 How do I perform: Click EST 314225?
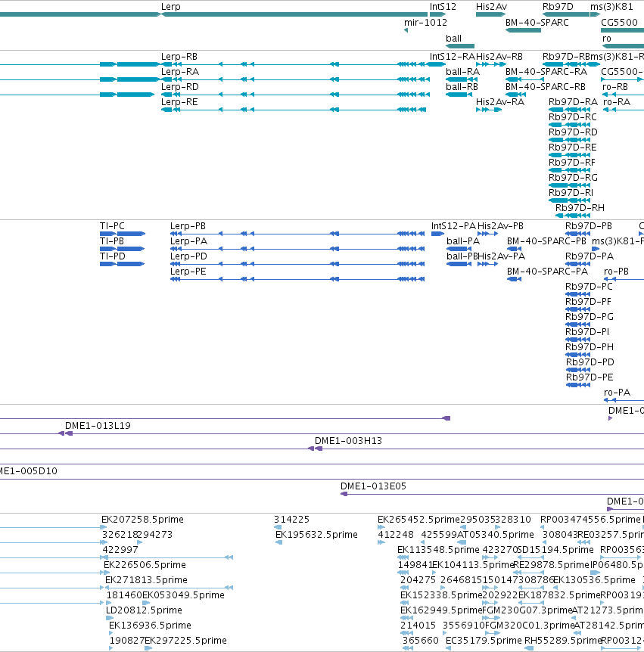[x=291, y=520]
